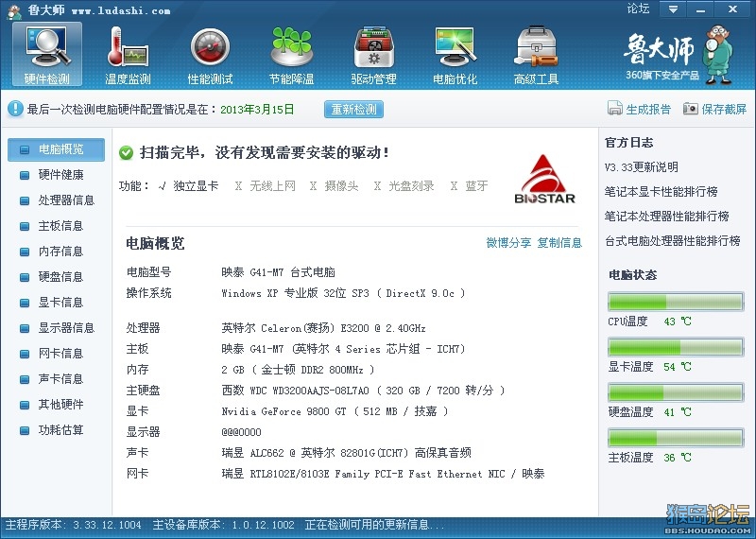Click the CPU温度 progress bar

click(x=676, y=302)
